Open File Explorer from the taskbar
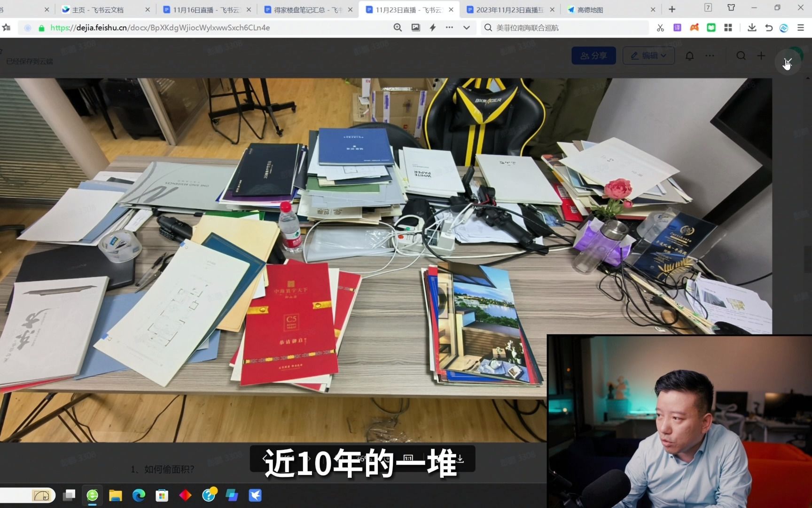This screenshot has width=812, height=508. coord(116,495)
